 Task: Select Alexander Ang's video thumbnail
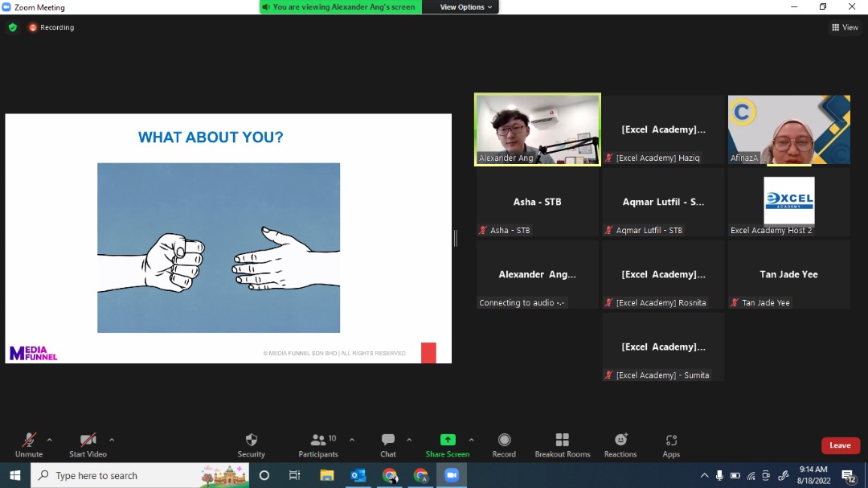[x=538, y=129]
